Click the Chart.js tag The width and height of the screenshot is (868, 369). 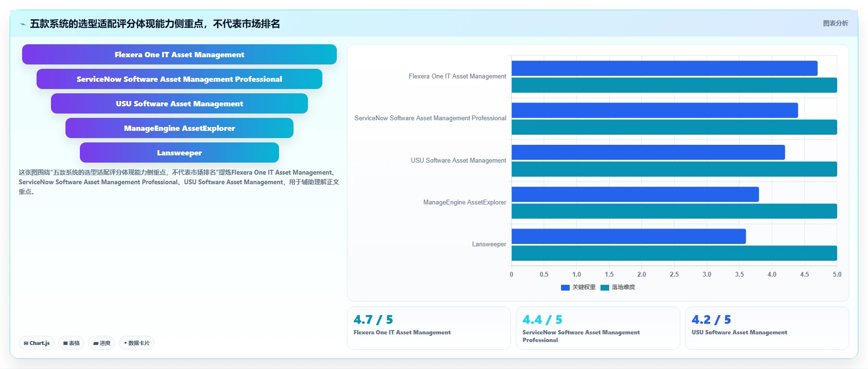click(37, 343)
